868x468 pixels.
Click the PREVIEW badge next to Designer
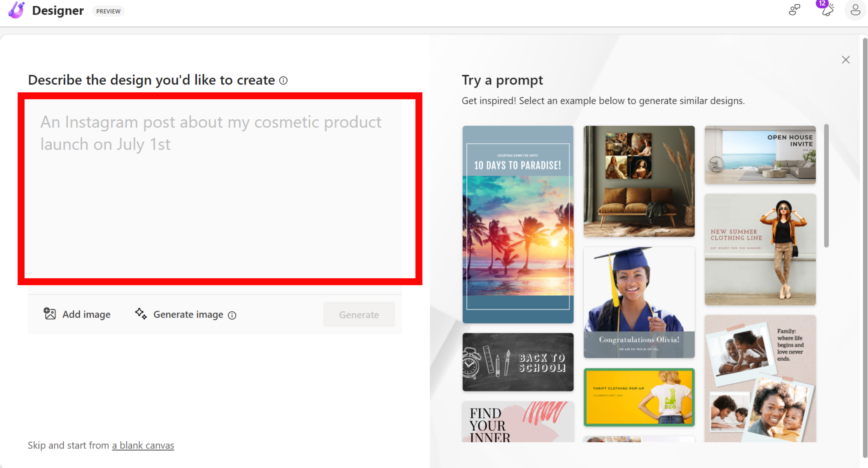(108, 11)
